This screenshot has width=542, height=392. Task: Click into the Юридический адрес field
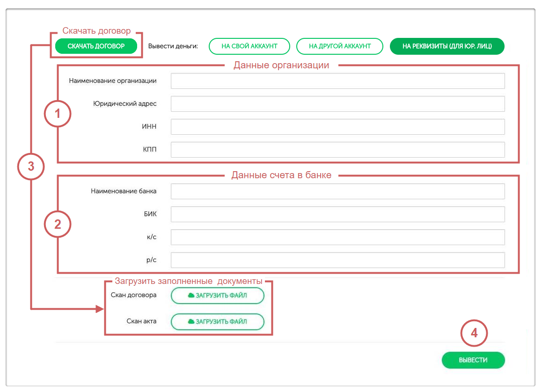337,104
